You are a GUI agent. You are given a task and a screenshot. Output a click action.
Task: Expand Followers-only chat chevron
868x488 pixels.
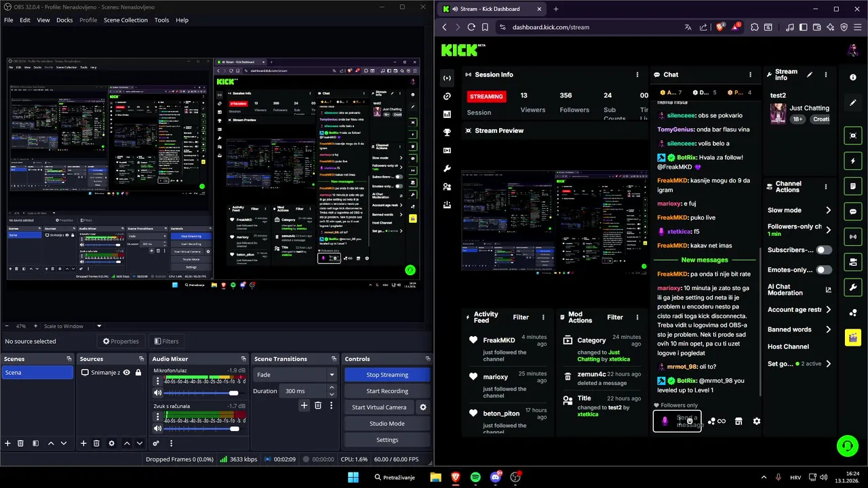click(x=828, y=230)
